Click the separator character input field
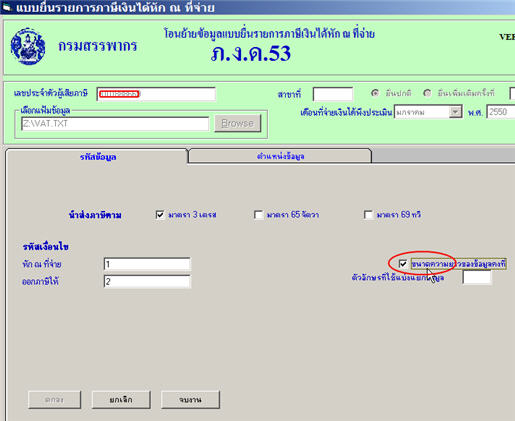Viewport: 515px width, 421px height. [477, 277]
